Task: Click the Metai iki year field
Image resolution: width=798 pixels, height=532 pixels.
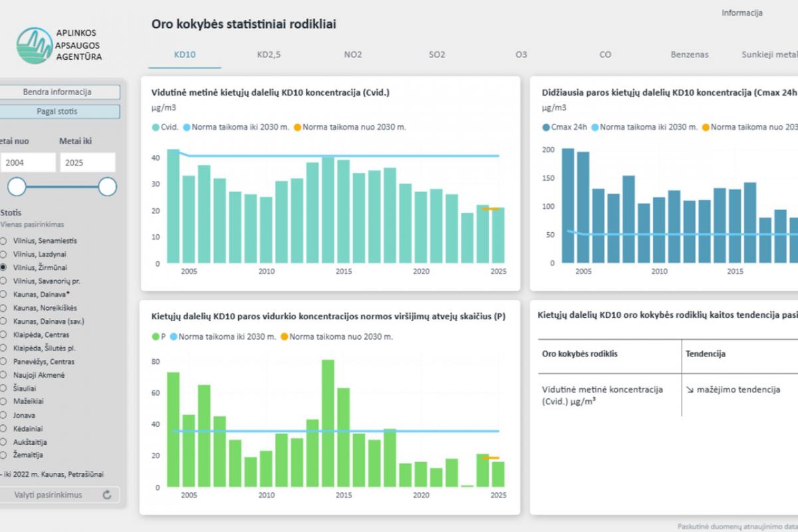Action: click(x=88, y=162)
